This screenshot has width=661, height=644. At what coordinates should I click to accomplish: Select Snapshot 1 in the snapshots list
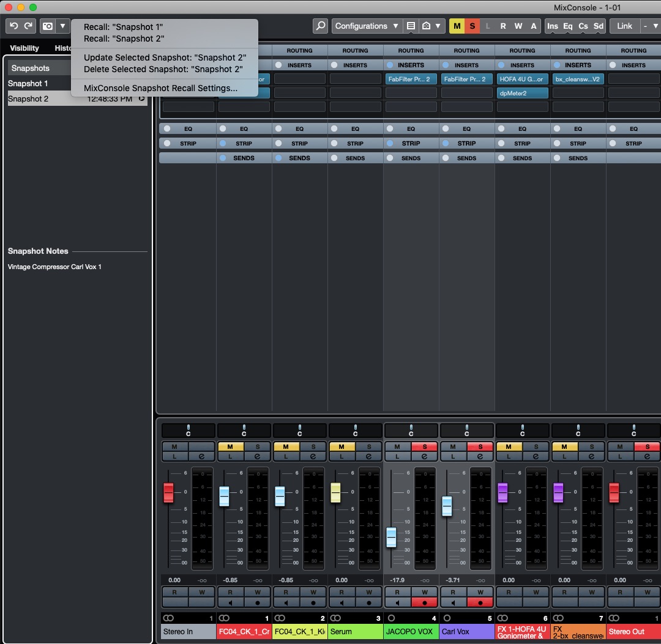(x=28, y=83)
